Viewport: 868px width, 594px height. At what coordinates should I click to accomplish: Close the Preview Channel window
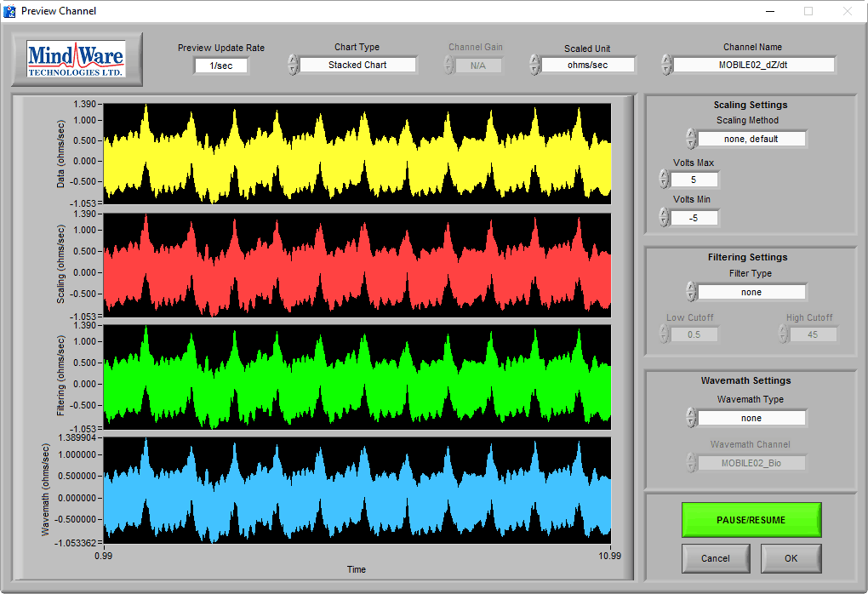847,11
